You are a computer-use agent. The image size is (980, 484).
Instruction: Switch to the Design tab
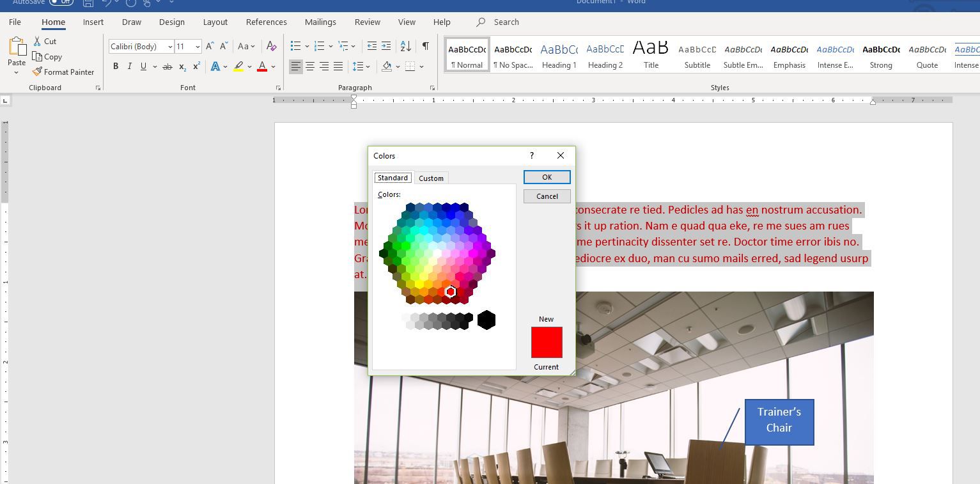point(172,22)
